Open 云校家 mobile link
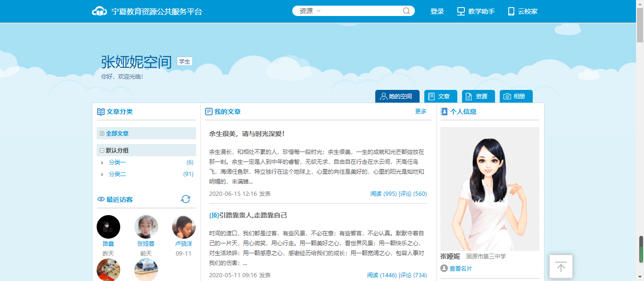Screen dimensions: 644x281 (x=522, y=11)
